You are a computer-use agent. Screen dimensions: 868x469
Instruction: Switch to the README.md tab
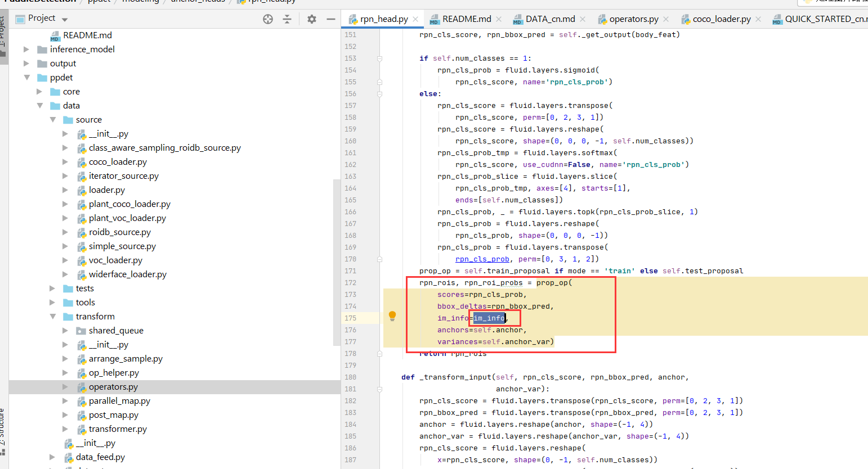467,19
